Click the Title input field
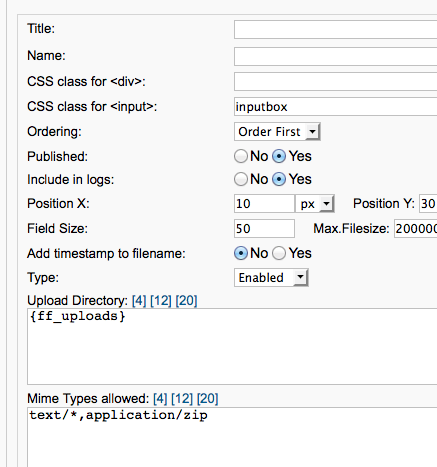This screenshot has width=437, height=467. click(x=335, y=30)
